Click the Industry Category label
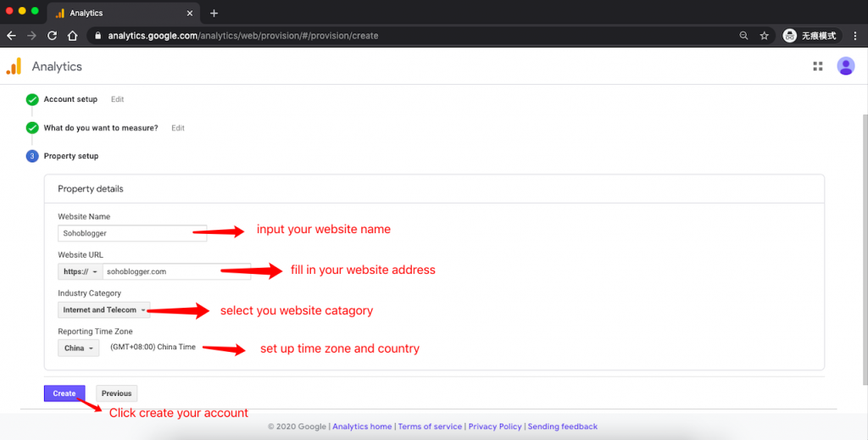Image resolution: width=868 pixels, height=440 pixels. click(89, 293)
